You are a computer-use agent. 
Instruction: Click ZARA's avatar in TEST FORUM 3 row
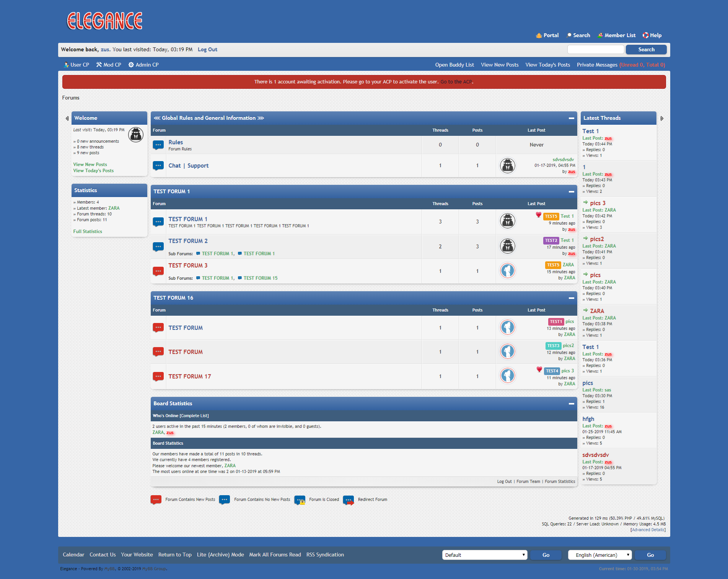coord(508,271)
